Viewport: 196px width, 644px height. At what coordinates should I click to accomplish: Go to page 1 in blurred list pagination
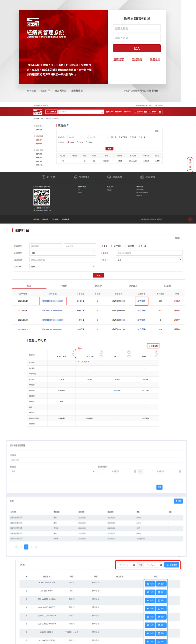pyautogui.click(x=26, y=547)
